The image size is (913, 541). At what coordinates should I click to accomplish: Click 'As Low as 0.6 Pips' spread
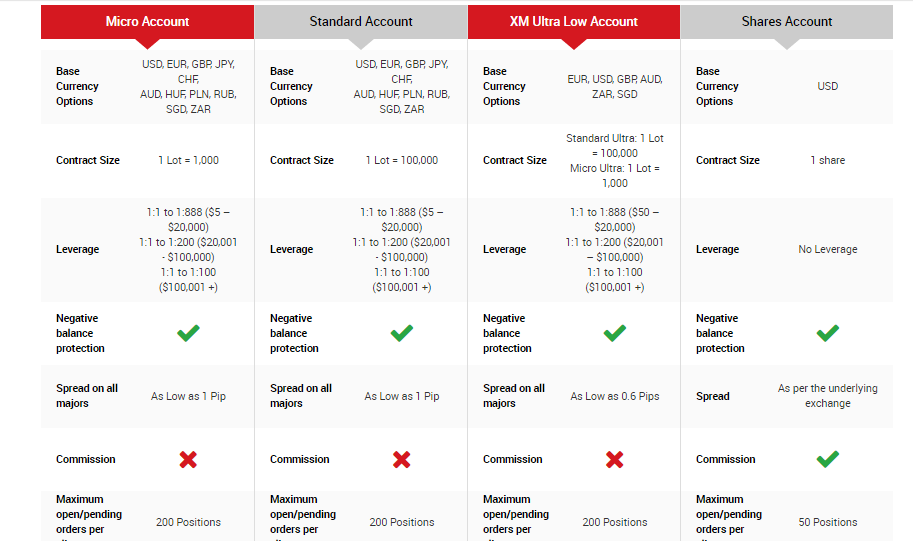(x=615, y=396)
